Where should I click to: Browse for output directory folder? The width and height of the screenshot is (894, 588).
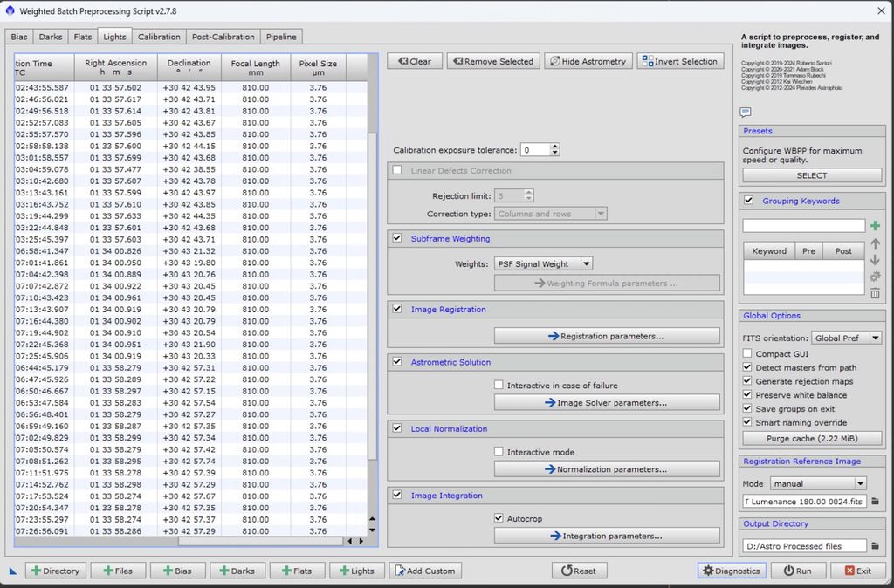[875, 546]
